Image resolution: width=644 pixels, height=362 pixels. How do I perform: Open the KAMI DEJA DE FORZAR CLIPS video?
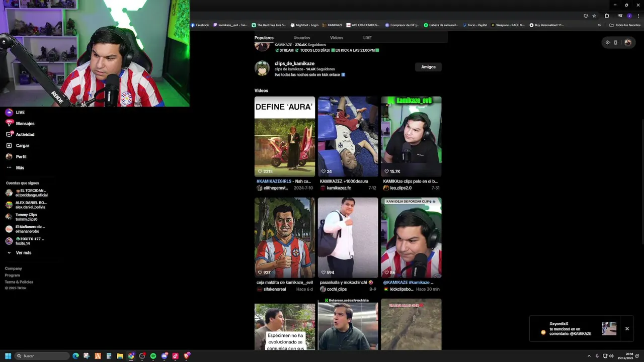coord(411,238)
